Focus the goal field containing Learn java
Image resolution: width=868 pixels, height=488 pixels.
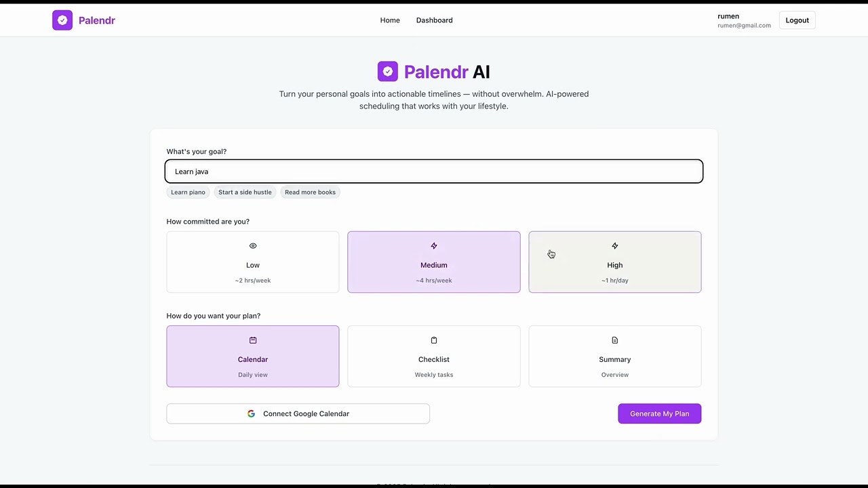(434, 171)
